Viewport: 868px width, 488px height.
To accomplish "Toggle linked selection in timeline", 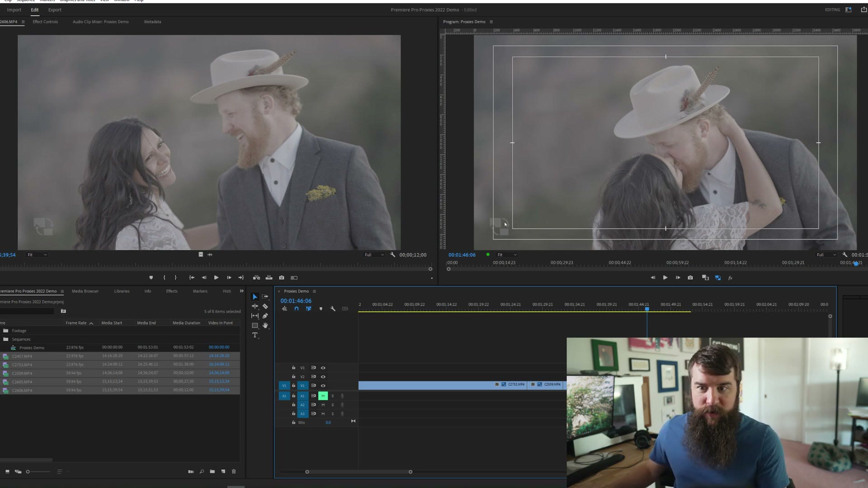I will tap(309, 309).
